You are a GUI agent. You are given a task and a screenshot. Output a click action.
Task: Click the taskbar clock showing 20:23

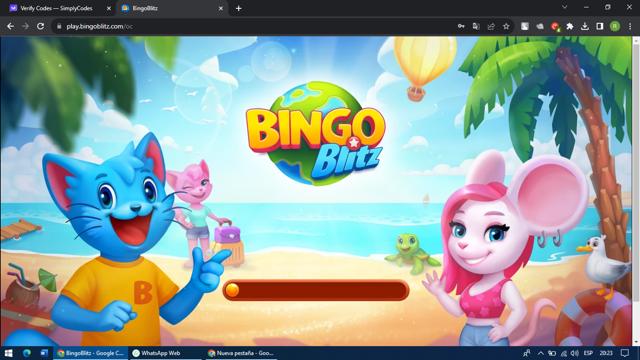606,353
